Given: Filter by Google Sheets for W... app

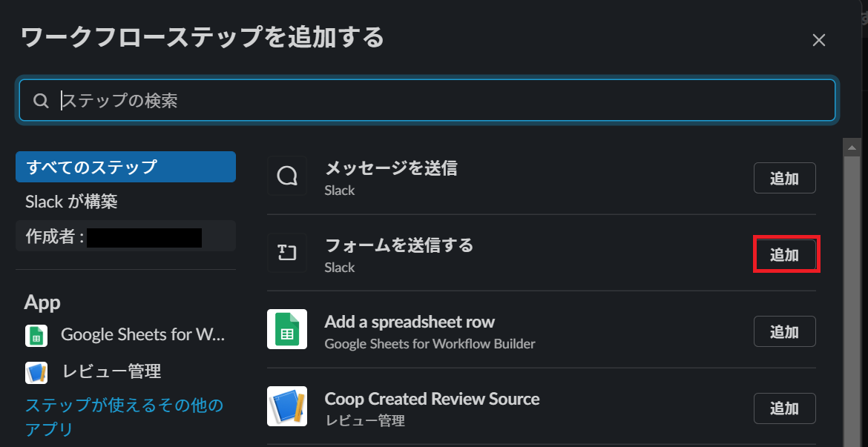Looking at the screenshot, I should (x=125, y=335).
